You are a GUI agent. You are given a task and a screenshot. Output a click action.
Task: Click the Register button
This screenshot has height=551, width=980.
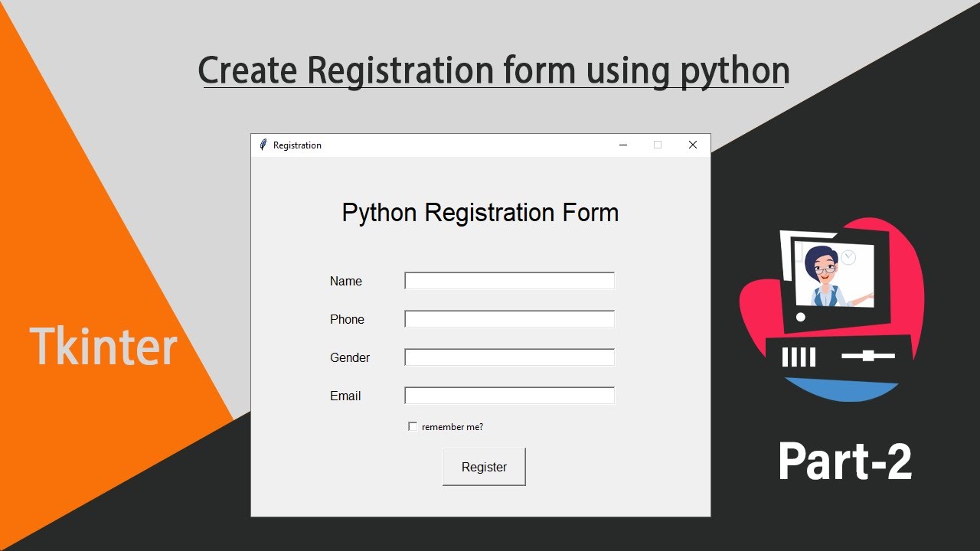tap(484, 467)
